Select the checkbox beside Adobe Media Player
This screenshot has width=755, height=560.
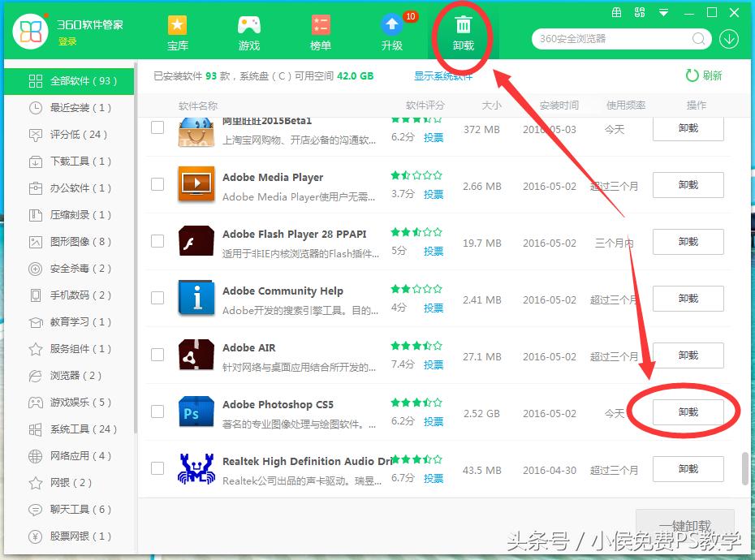point(157,184)
